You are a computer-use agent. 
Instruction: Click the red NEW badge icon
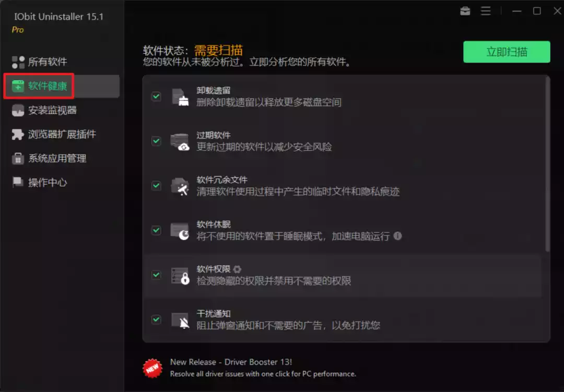152,367
